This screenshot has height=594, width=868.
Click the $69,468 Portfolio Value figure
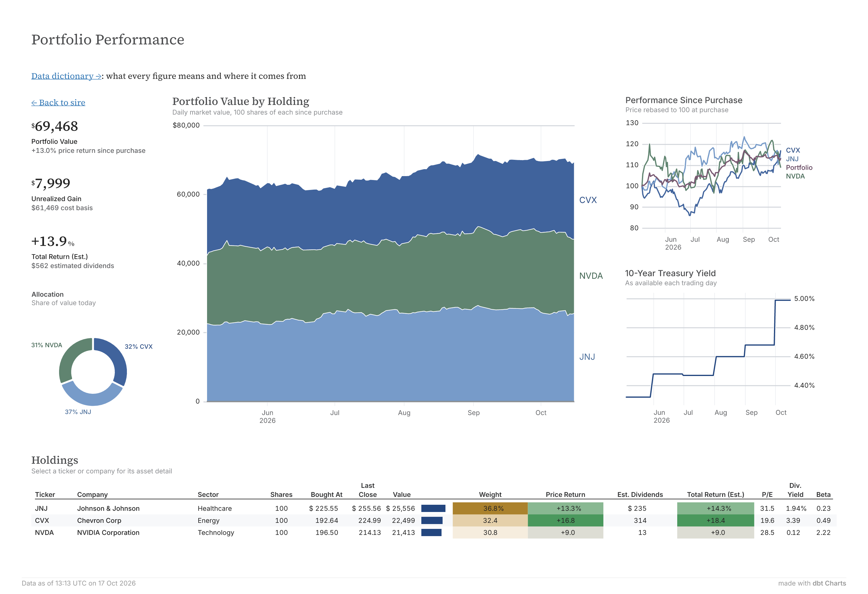[55, 126]
